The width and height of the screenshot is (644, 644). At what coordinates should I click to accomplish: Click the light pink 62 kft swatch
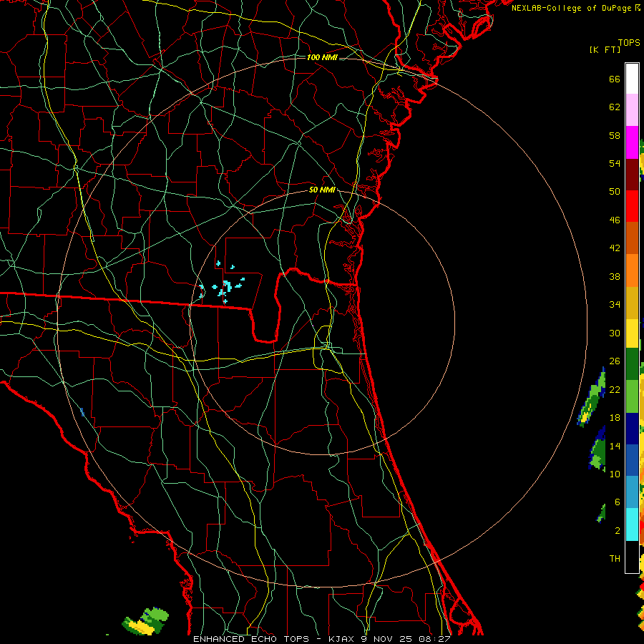click(x=632, y=109)
